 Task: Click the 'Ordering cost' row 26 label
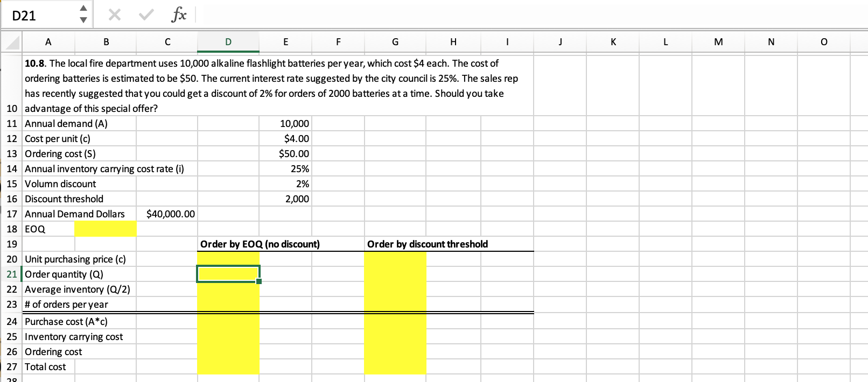tap(53, 352)
